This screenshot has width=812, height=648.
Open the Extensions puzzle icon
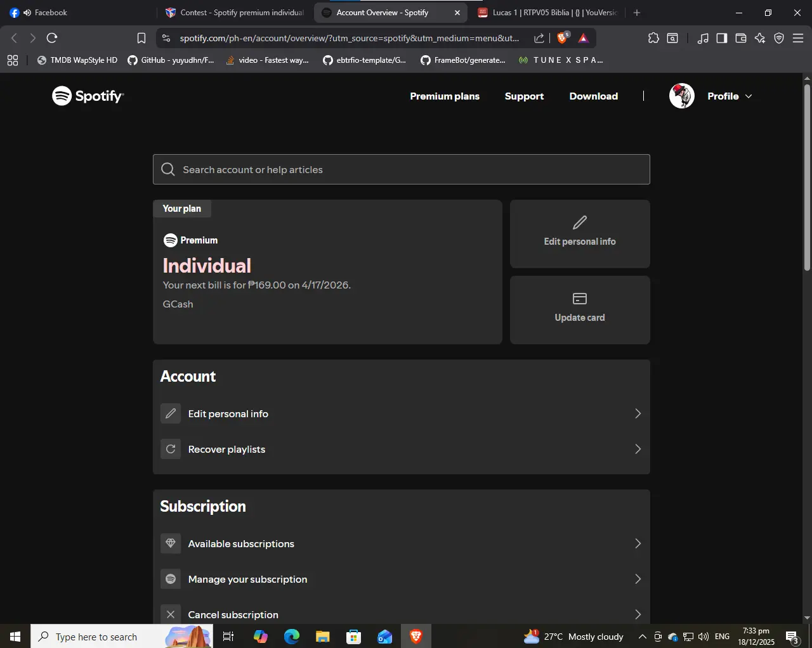click(x=653, y=38)
